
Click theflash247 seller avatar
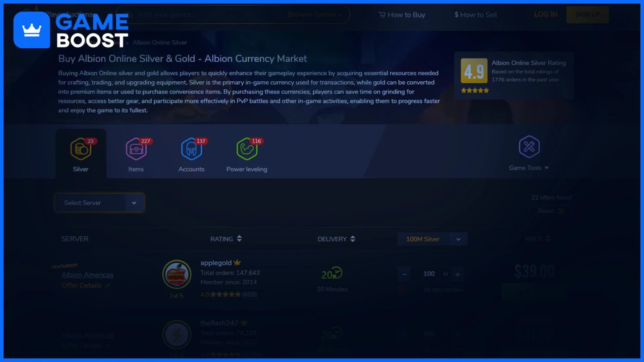177,334
